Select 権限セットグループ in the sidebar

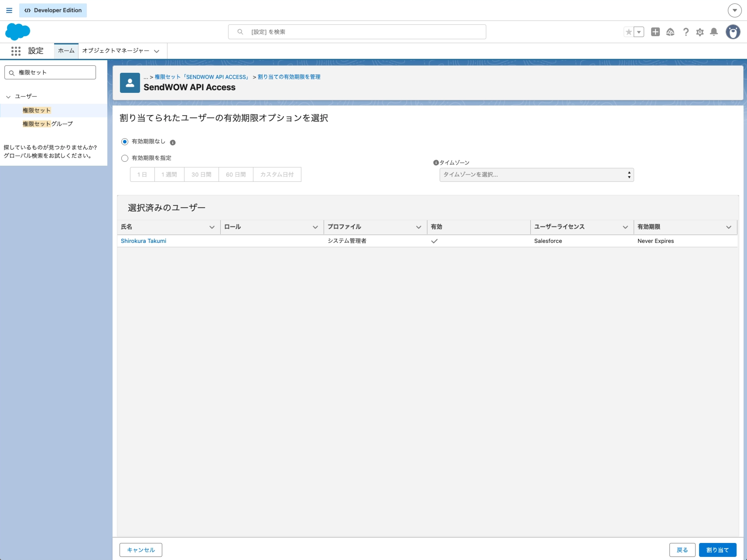pos(48,124)
